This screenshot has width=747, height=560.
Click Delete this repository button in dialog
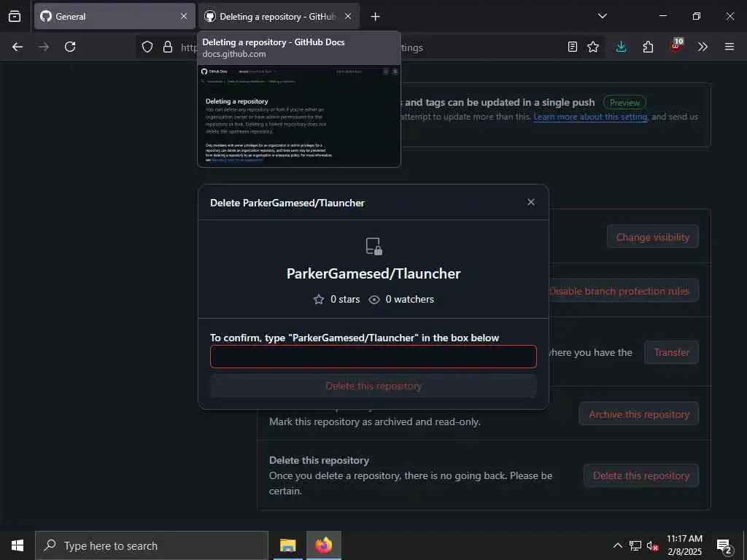373,386
